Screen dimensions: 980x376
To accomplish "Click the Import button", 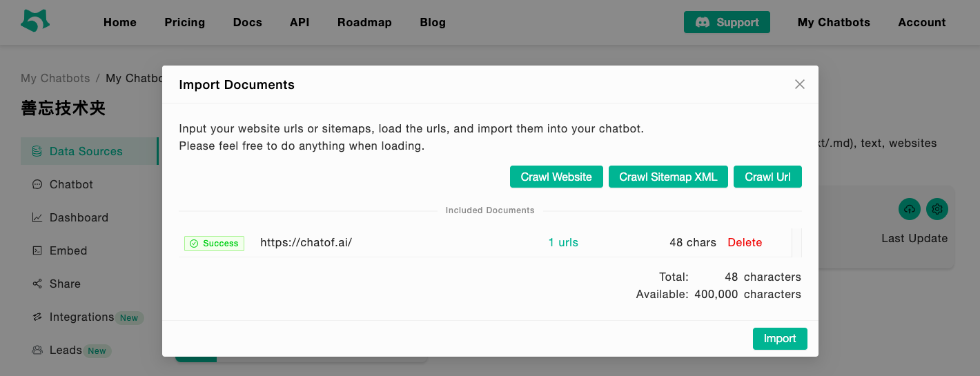I will pyautogui.click(x=780, y=338).
